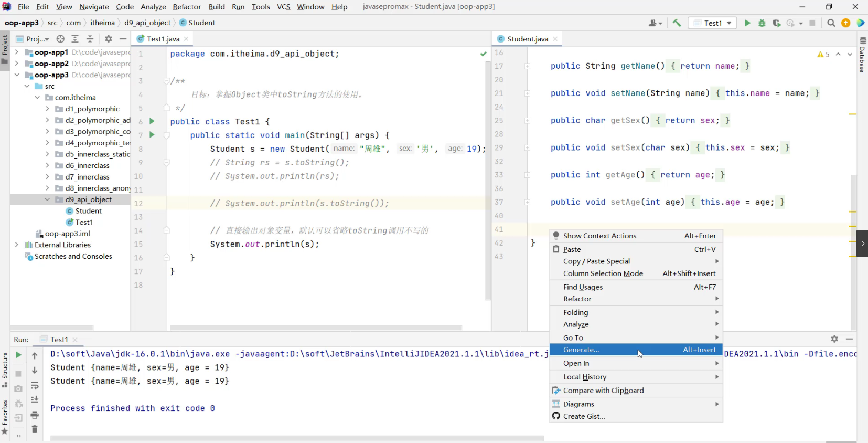
Task: Choose Generate... from the context menu
Action: point(581,350)
